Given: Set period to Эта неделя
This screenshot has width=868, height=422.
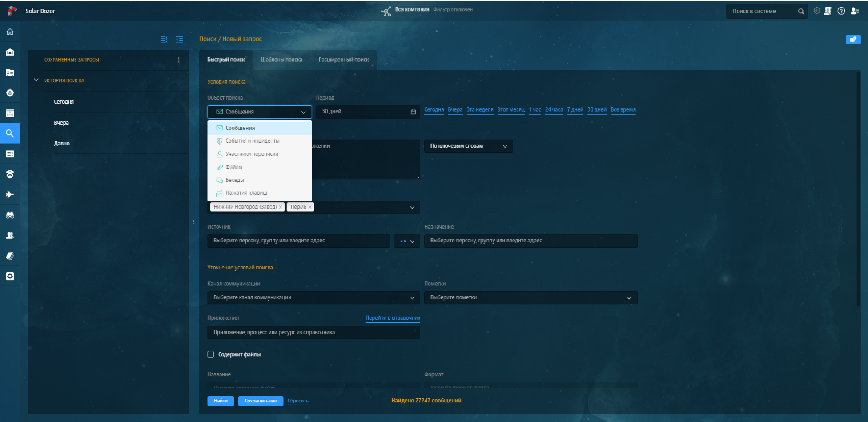Looking at the screenshot, I should pyautogui.click(x=480, y=110).
